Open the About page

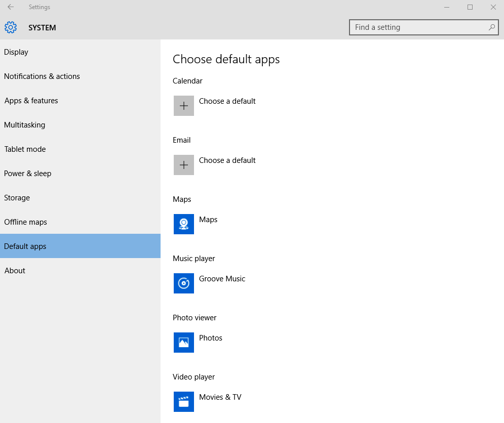point(15,271)
